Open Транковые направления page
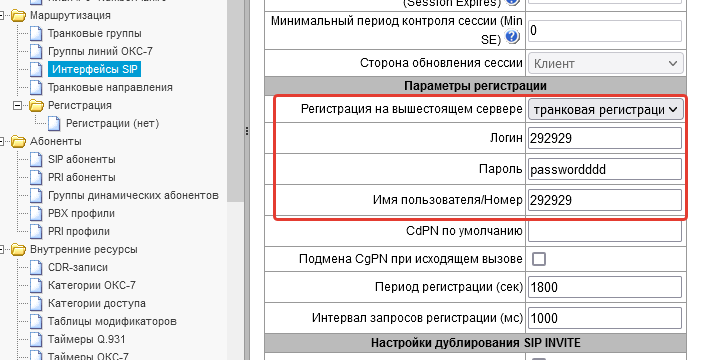The height and width of the screenshot is (360, 724). coord(110,87)
